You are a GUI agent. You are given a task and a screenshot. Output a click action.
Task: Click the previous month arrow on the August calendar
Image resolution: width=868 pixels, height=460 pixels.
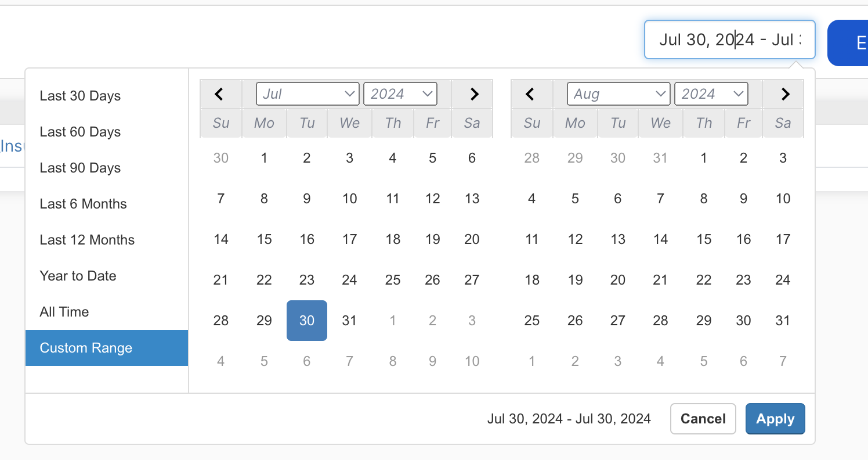(530, 94)
